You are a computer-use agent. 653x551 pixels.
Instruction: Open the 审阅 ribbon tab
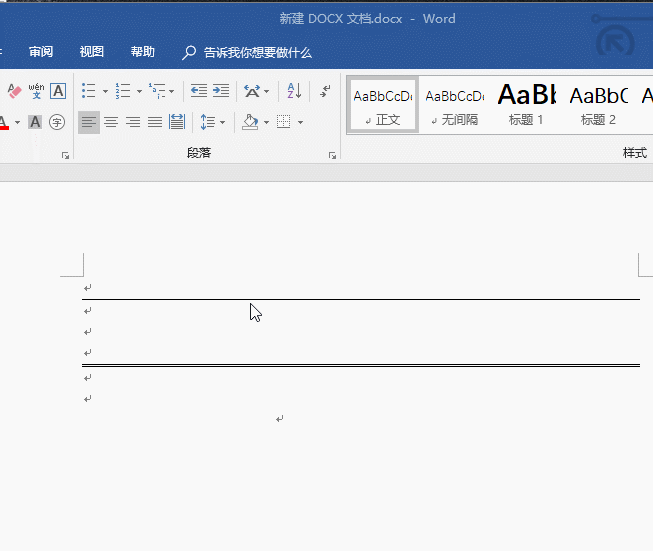pos(41,52)
